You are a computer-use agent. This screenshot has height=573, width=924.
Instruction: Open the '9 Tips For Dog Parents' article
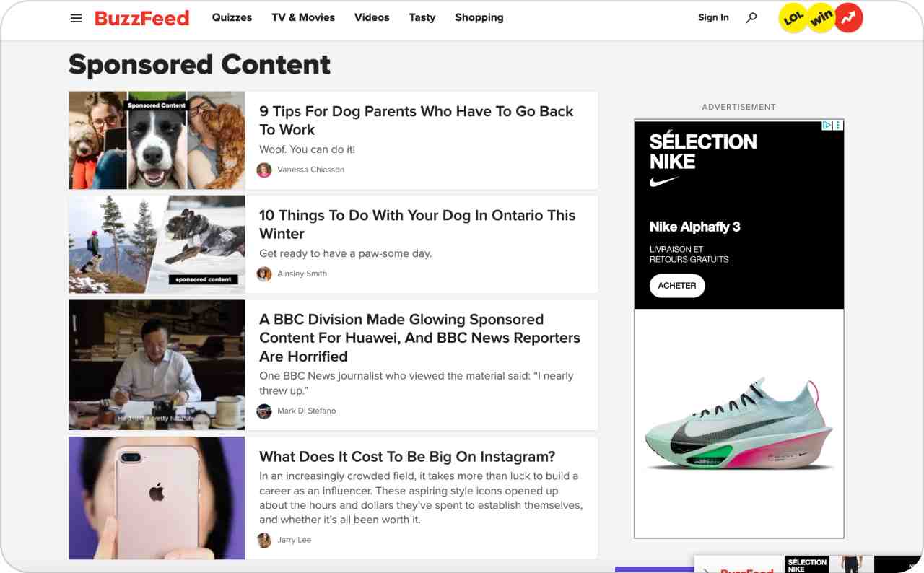pyautogui.click(x=416, y=120)
